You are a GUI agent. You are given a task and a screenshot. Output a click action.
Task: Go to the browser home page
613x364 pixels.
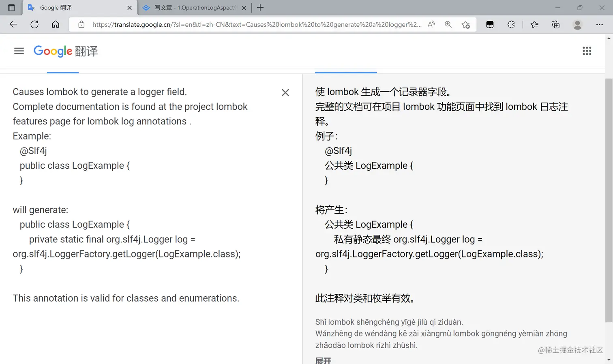tap(56, 24)
